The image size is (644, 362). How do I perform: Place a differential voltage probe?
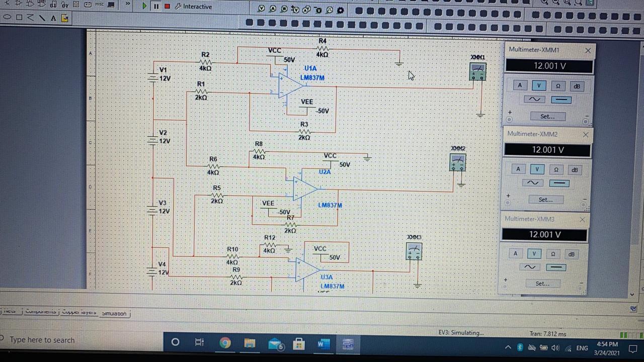coord(295,10)
